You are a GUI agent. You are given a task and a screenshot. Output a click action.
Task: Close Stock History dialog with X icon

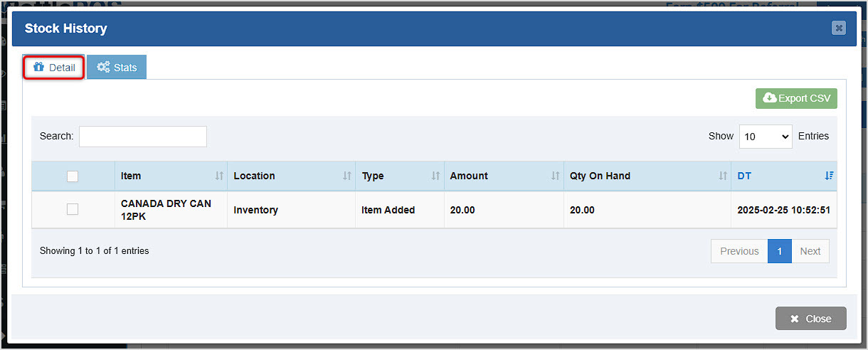(x=839, y=28)
